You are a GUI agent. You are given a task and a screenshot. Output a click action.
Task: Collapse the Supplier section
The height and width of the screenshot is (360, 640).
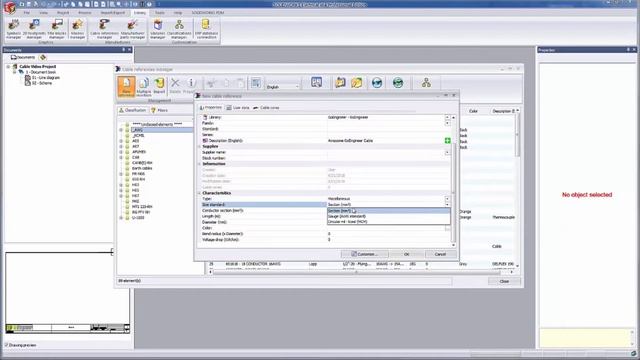tap(200, 146)
